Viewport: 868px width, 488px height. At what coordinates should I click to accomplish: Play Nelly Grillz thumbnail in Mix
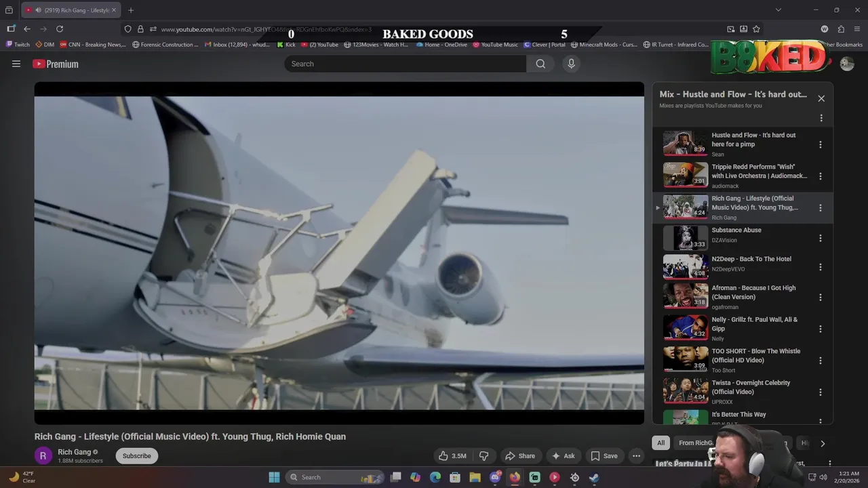click(x=685, y=327)
